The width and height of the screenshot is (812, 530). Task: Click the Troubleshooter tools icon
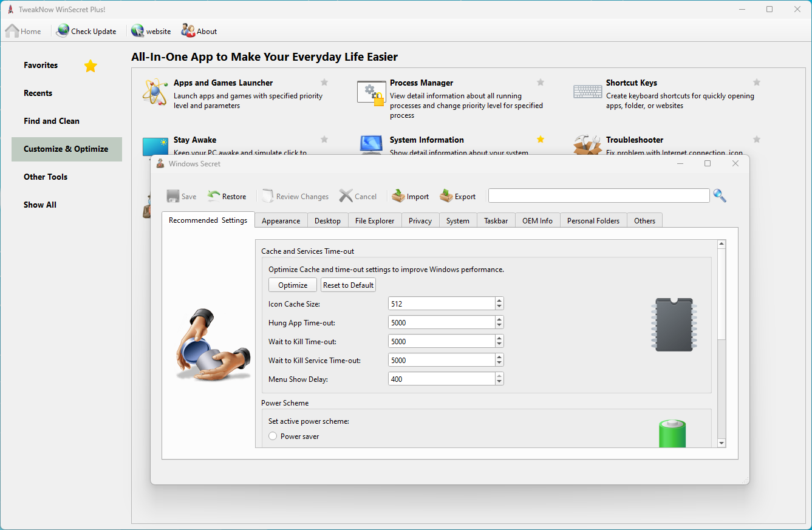click(x=587, y=146)
